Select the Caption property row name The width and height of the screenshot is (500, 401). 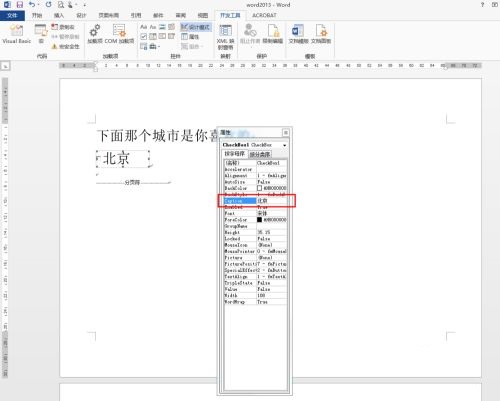click(x=240, y=201)
